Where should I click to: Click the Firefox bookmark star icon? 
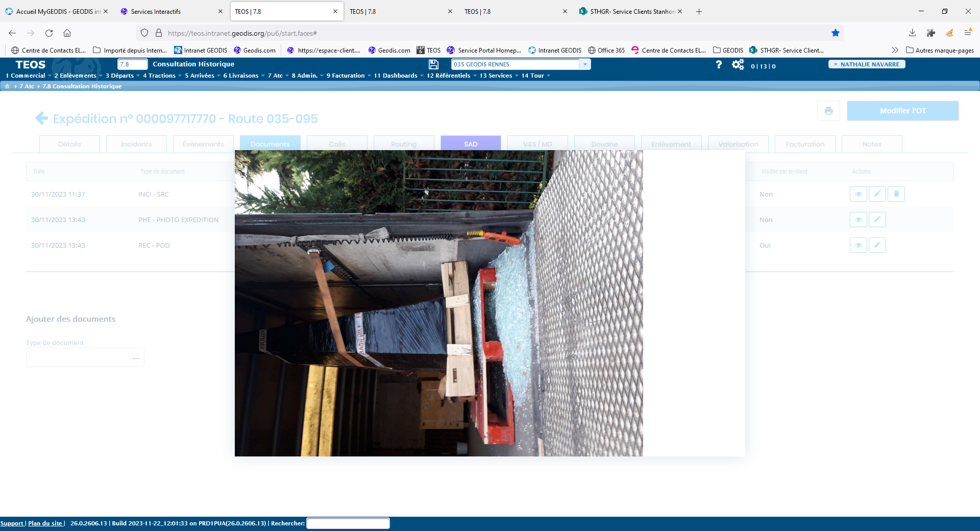[x=835, y=33]
